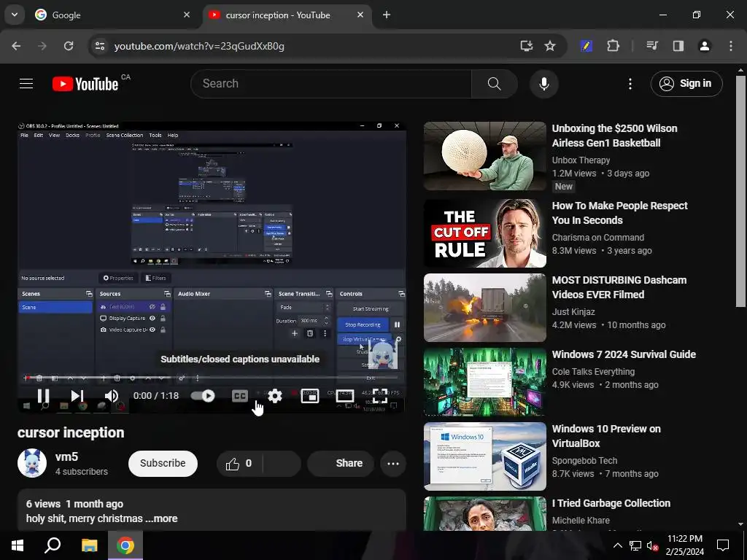Go forward in browser history
Screen dimensions: 747x560
click(x=42, y=46)
